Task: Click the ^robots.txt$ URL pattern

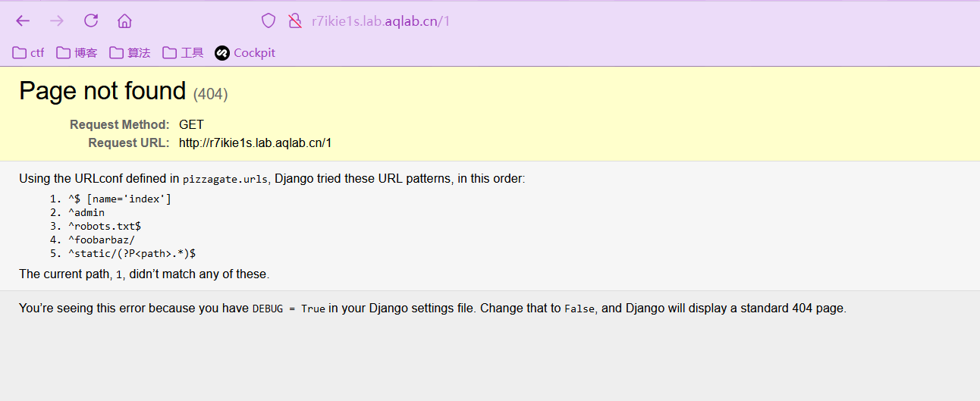Action: (x=105, y=226)
